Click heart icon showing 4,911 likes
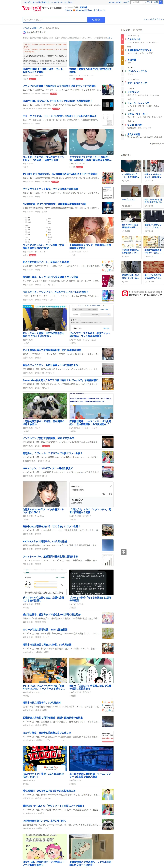The height and width of the screenshot is (868, 164). click(146, 256)
